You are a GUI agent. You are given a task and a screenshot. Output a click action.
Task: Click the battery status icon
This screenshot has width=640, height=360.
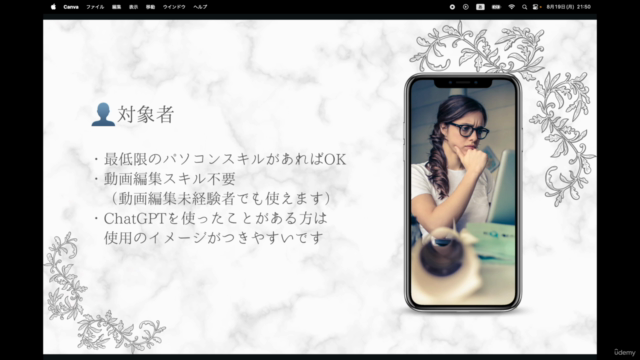point(496,7)
